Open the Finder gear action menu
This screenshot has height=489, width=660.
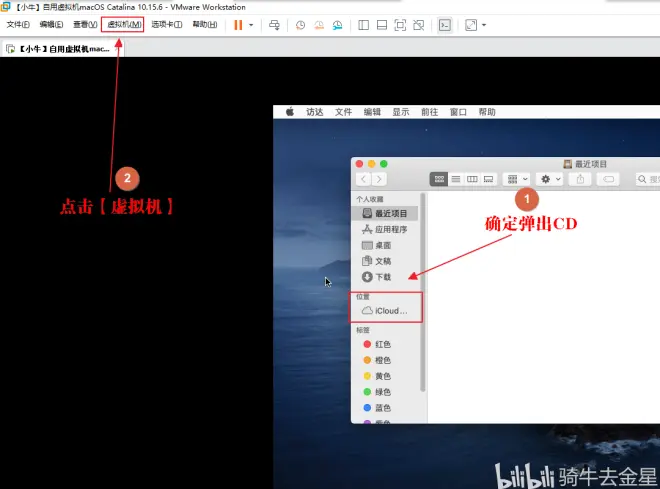tap(550, 179)
